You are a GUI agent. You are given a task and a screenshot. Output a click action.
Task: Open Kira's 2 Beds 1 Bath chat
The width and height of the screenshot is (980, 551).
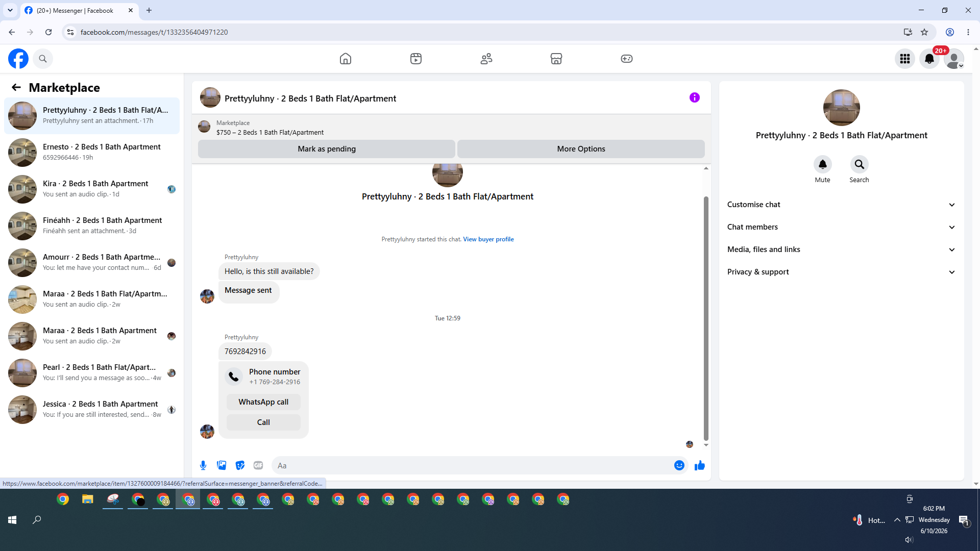[92, 189]
